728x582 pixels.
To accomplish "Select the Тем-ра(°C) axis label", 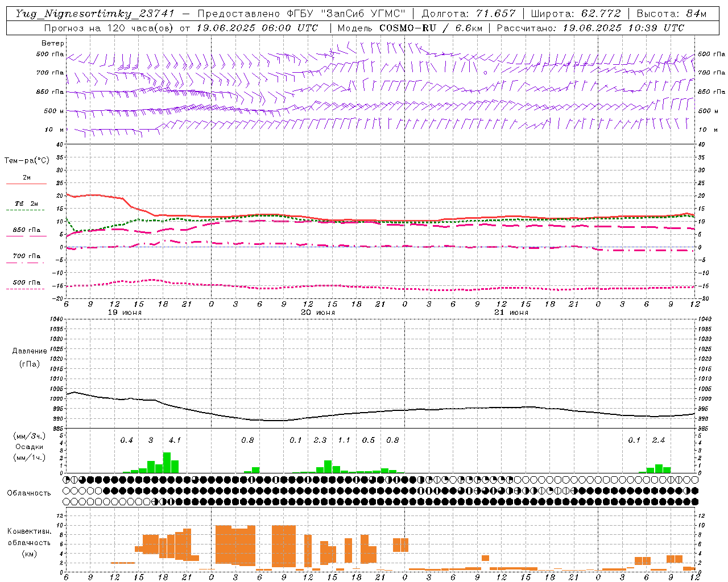I will [27, 161].
